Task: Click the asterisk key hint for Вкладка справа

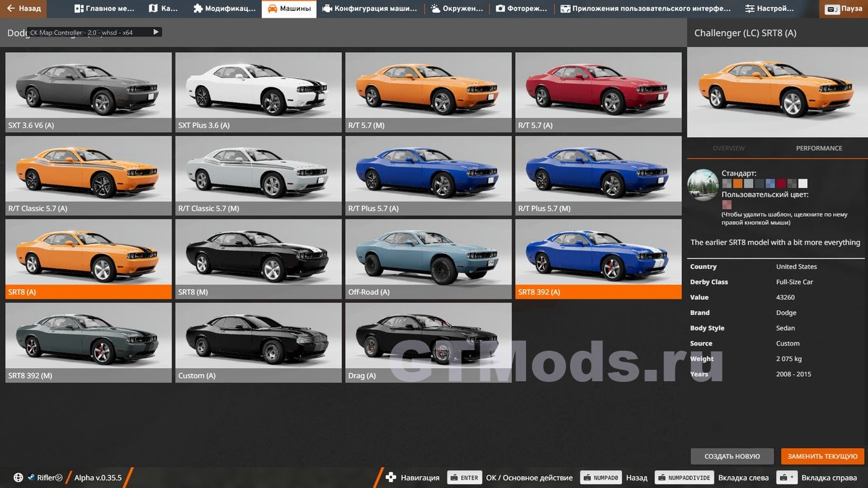Action: (787, 478)
